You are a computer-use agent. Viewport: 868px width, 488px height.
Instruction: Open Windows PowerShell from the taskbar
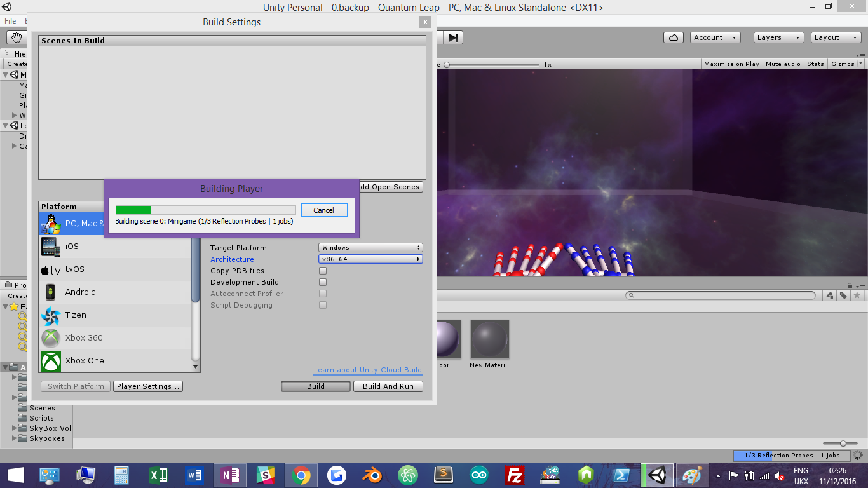(x=621, y=475)
